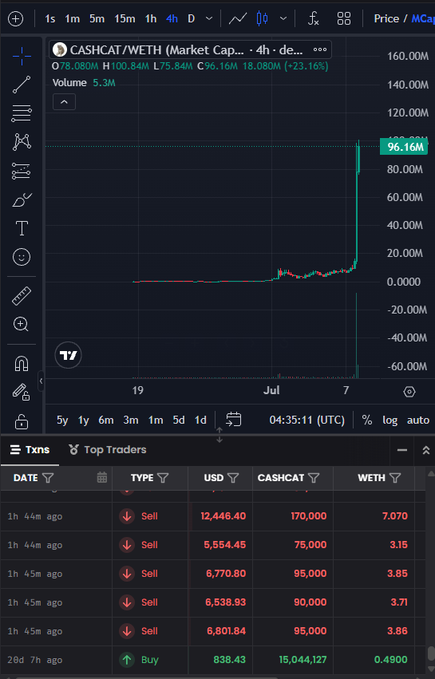Set date range to 5y

tap(62, 420)
